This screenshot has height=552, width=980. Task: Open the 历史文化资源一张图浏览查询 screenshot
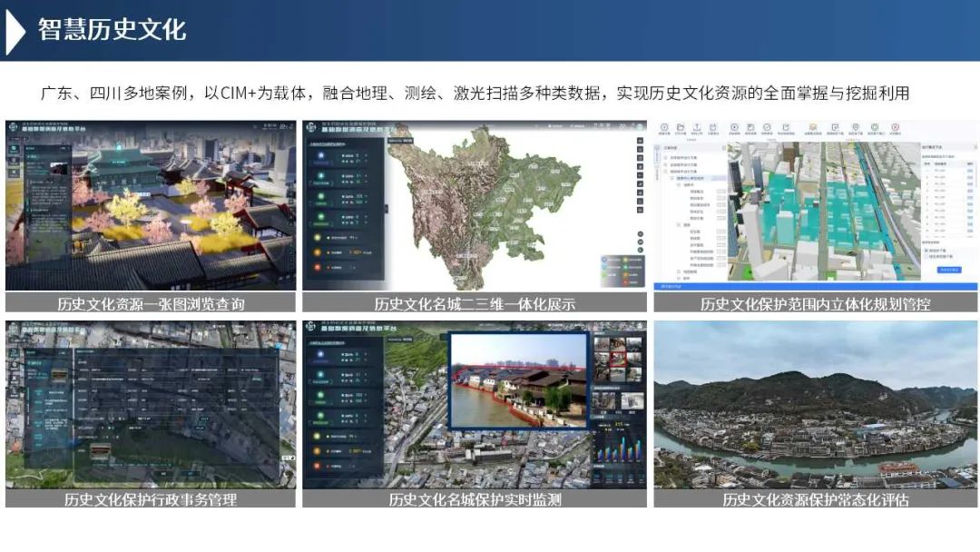[x=151, y=205]
